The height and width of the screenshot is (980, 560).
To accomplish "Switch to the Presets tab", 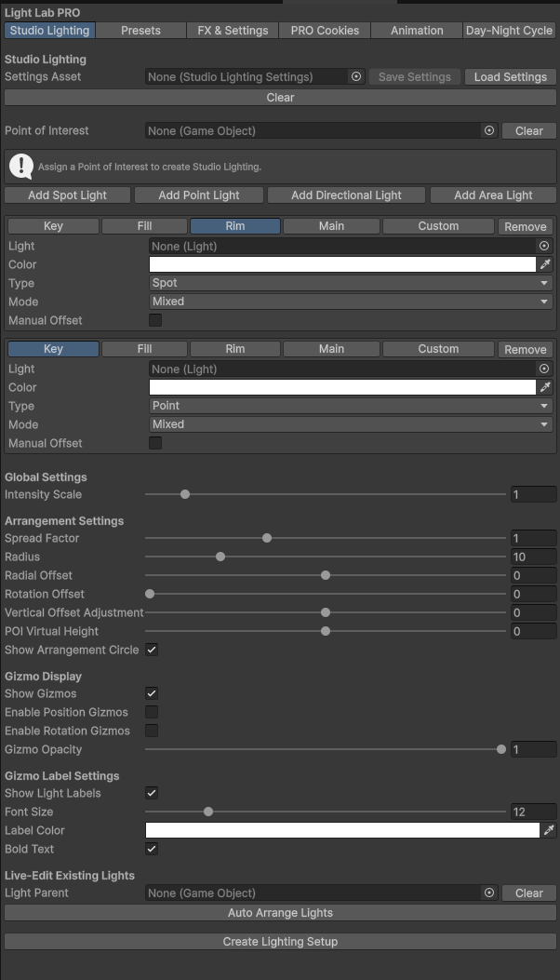I will coord(140,30).
